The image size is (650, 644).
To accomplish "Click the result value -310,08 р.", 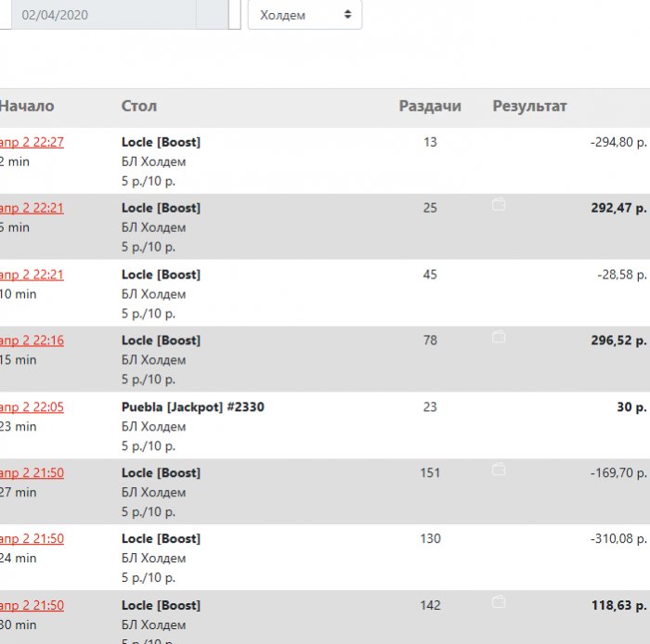I will (x=618, y=539).
